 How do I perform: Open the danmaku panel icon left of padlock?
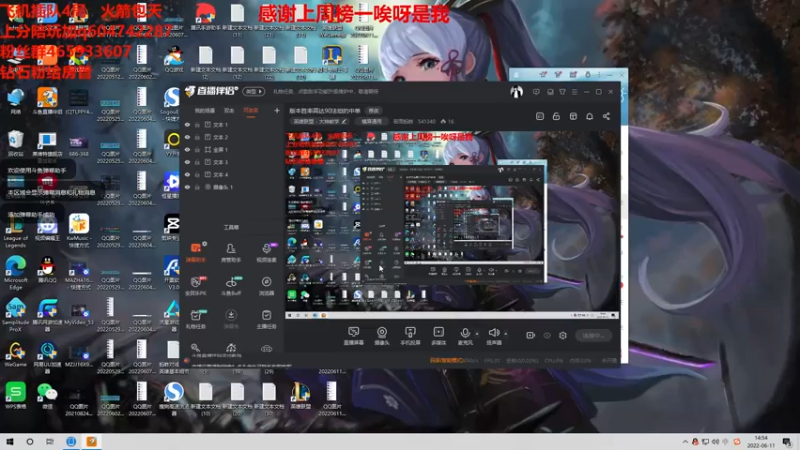pyautogui.click(x=540, y=116)
